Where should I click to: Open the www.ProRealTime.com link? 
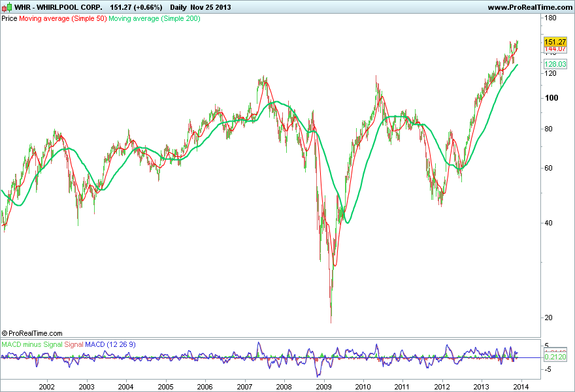(530, 7)
